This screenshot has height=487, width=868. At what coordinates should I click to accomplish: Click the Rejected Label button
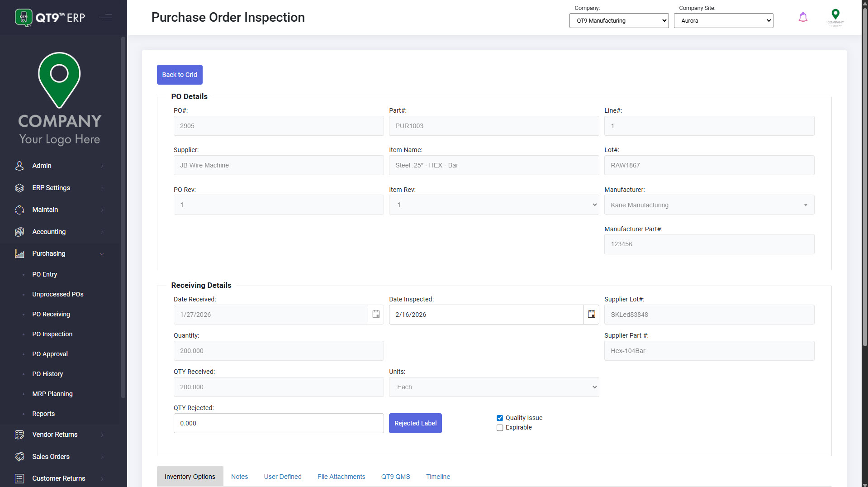point(415,423)
